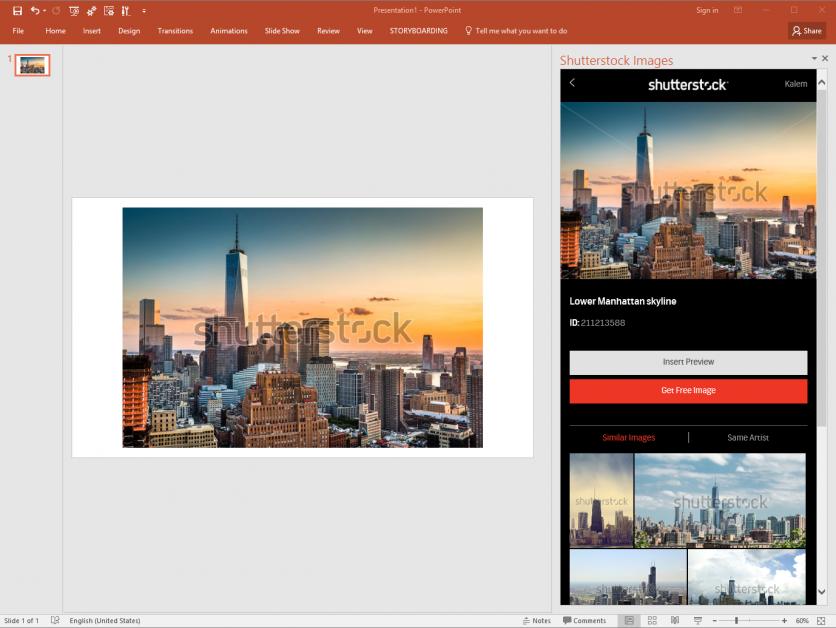Click the zoom out minus button

(714, 621)
